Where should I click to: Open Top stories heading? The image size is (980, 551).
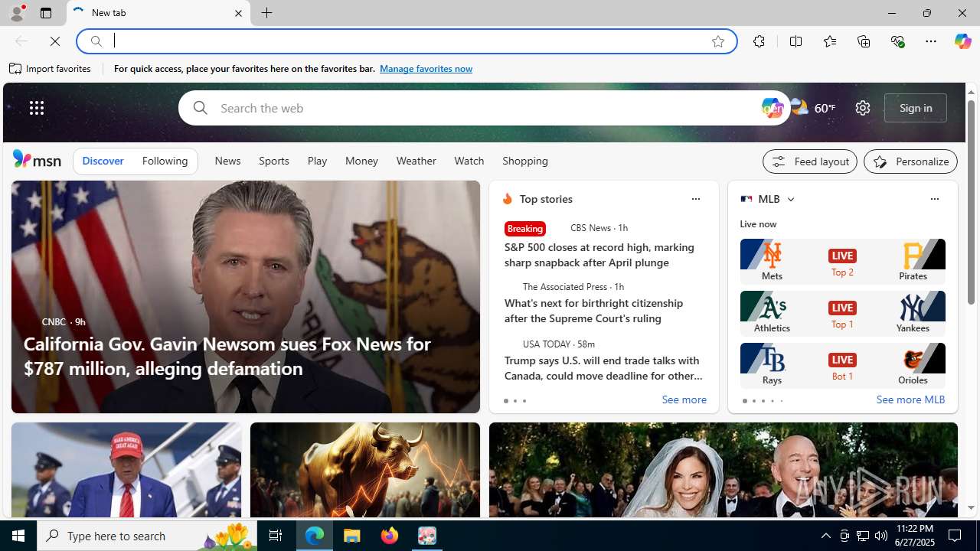546,199
